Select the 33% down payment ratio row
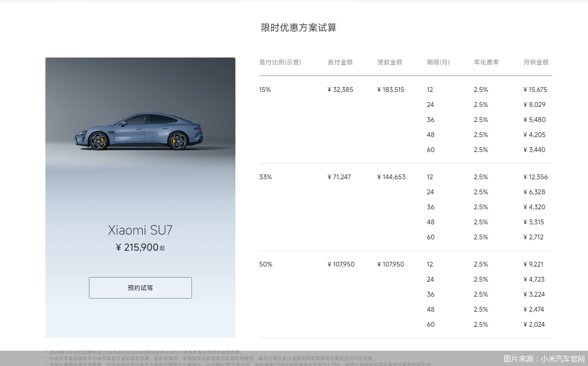 pyautogui.click(x=266, y=177)
